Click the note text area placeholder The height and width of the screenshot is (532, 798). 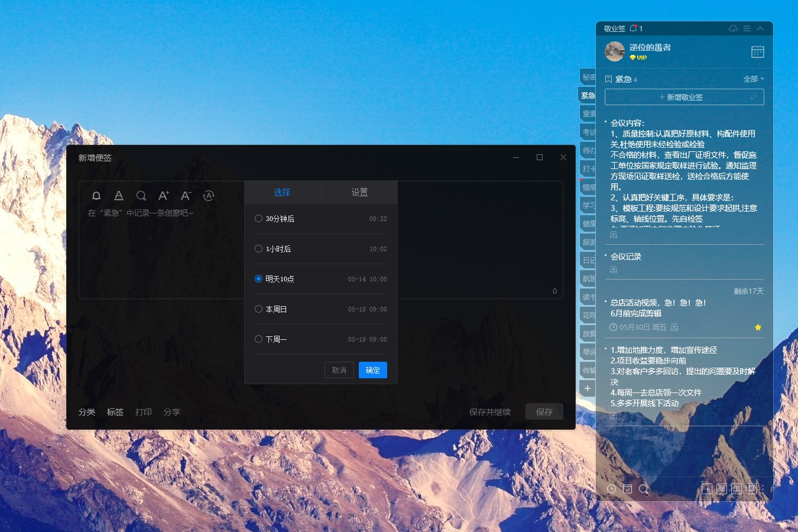[x=141, y=213]
